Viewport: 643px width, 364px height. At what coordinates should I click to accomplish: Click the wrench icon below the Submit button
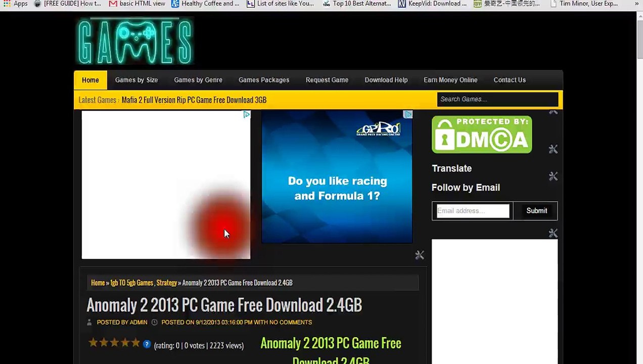click(x=553, y=233)
